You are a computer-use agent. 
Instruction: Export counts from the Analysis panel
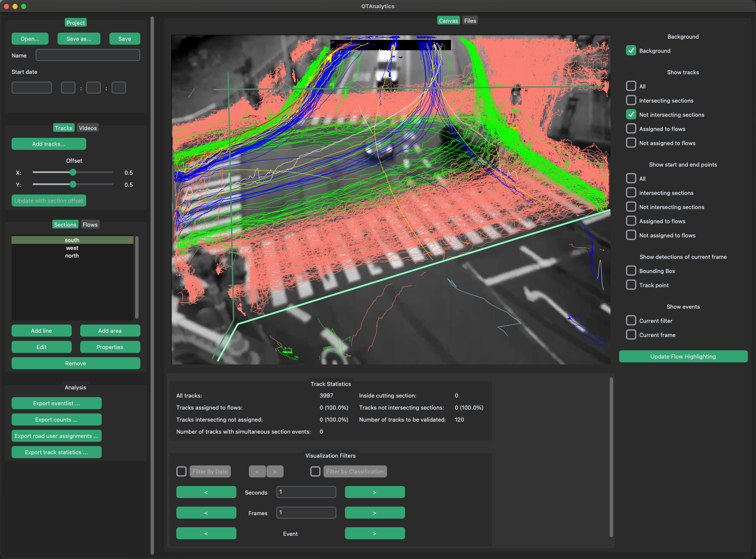point(56,419)
